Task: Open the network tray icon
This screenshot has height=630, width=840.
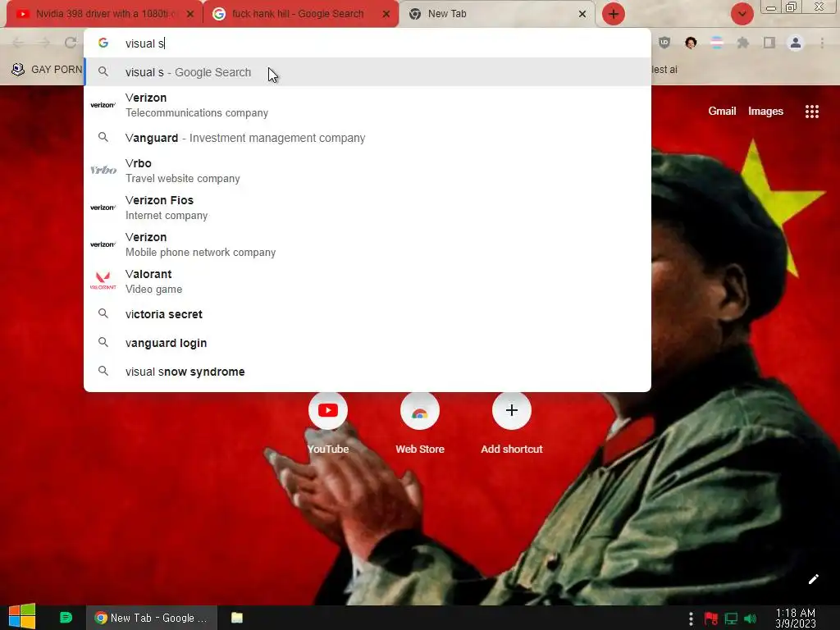Action: click(731, 619)
